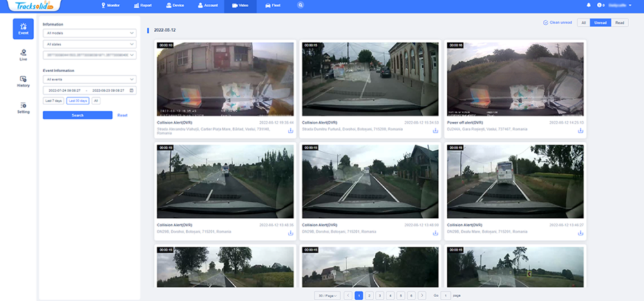644x301 pixels.
Task: Open the History sidebar icon
Action: (x=23, y=81)
